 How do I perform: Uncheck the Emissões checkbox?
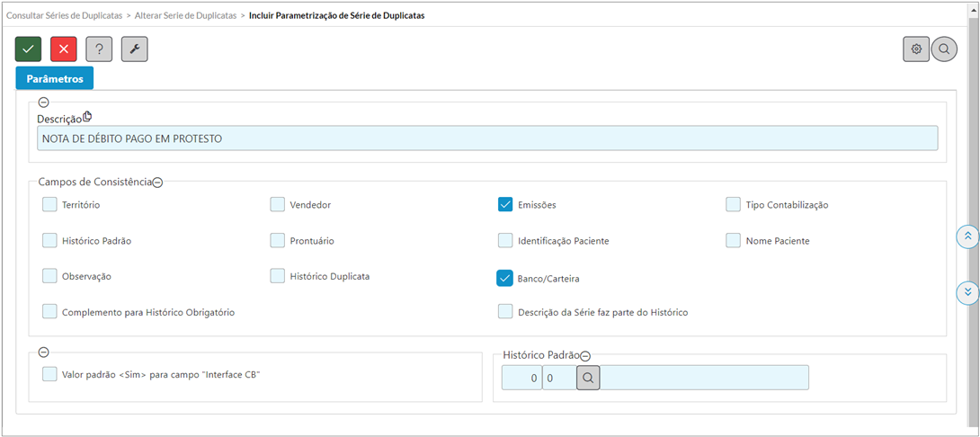505,204
